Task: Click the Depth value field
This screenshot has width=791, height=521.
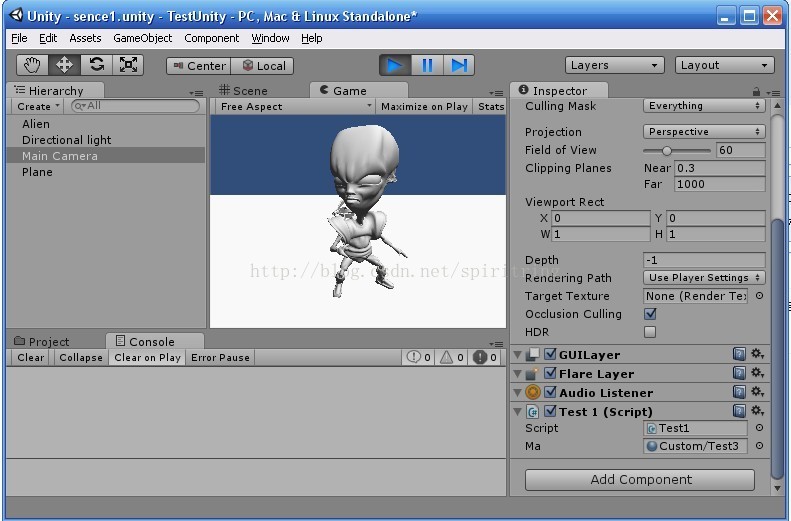Action: [x=704, y=260]
